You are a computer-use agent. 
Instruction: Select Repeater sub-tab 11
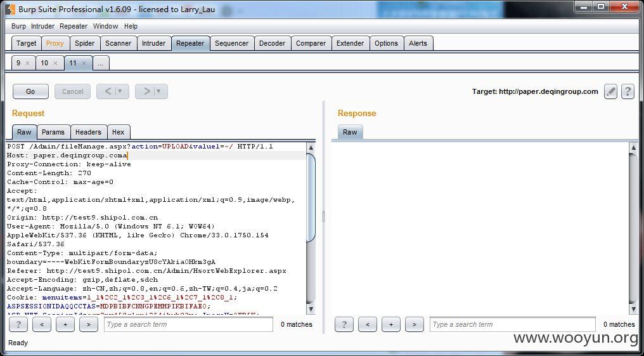coord(73,63)
